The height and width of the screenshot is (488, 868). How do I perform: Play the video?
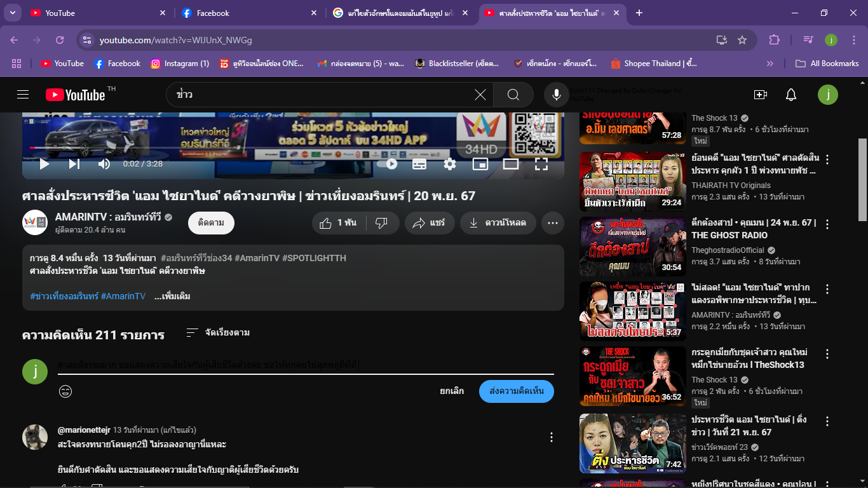(x=44, y=164)
